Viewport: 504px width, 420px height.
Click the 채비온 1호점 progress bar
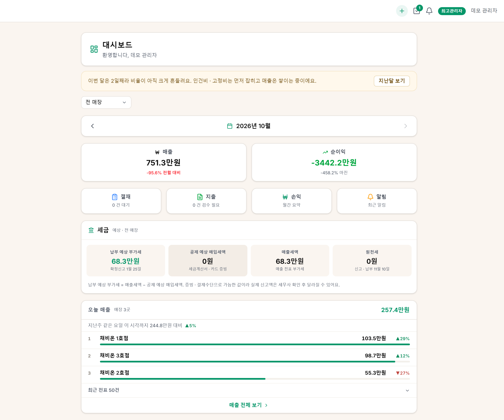[255, 344]
